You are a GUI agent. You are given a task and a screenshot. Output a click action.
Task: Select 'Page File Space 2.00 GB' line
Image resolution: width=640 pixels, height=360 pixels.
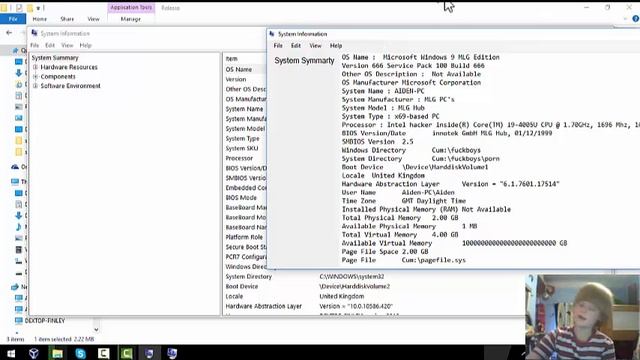385,251
